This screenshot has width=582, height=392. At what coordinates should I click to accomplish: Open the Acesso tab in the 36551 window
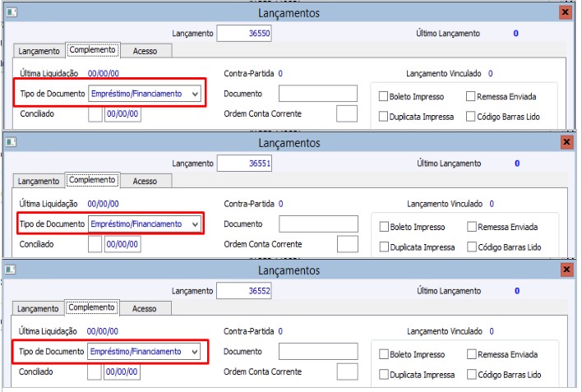[x=145, y=181]
